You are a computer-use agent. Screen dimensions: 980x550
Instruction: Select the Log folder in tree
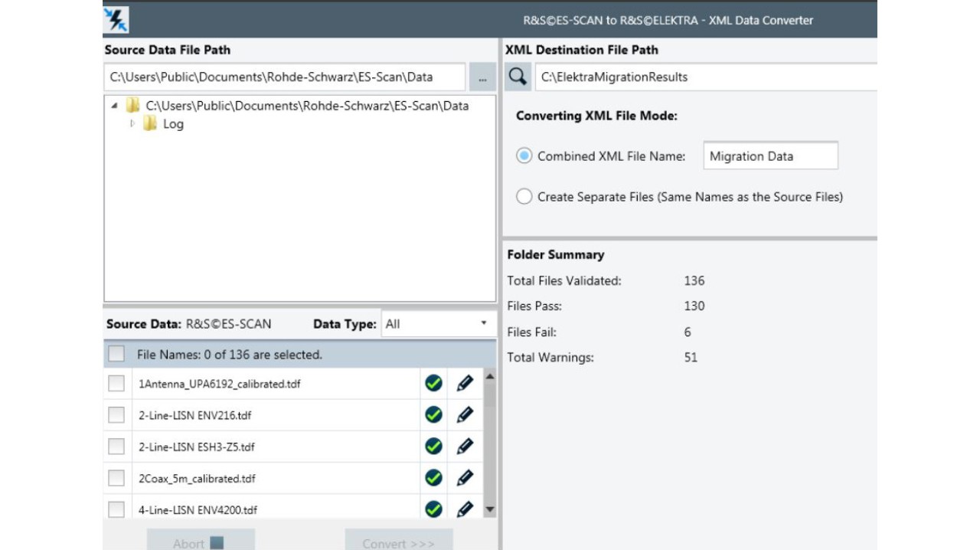[x=173, y=124]
